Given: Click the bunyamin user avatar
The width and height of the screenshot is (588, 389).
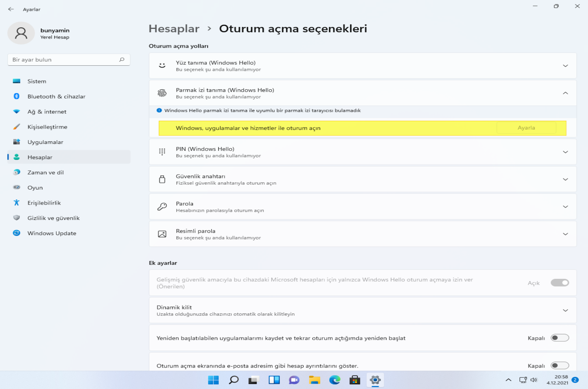Looking at the screenshot, I should (21, 33).
